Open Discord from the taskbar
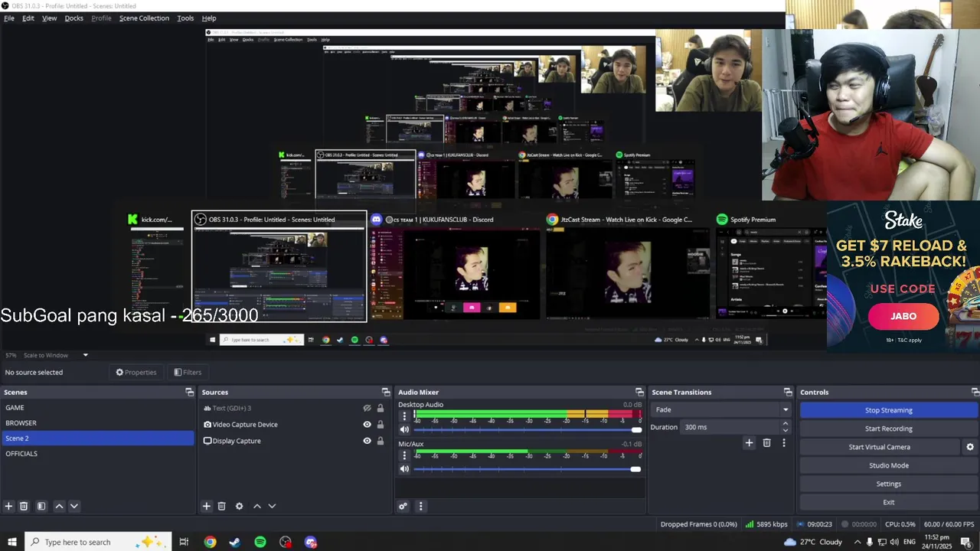Viewport: 980px width, 551px height. [311, 542]
